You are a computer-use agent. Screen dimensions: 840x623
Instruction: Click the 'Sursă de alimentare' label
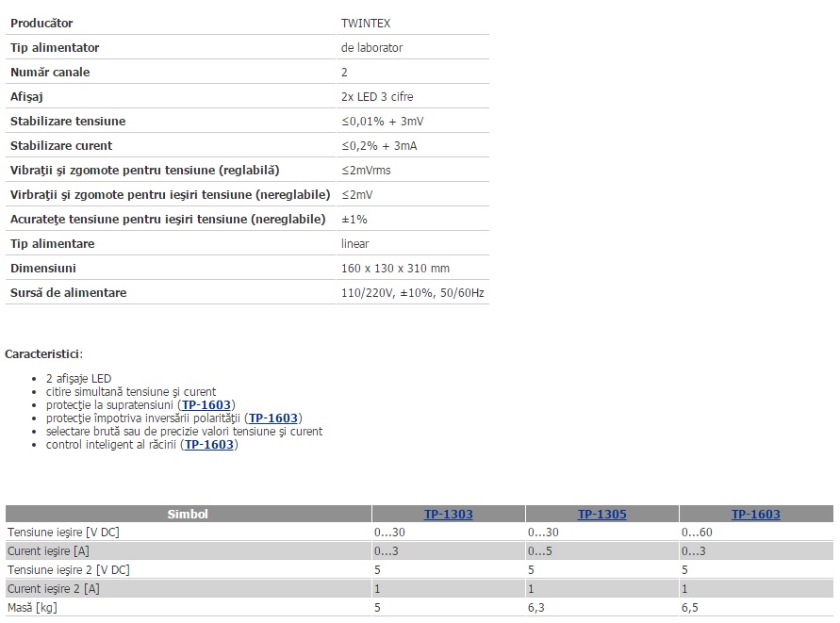point(68,293)
